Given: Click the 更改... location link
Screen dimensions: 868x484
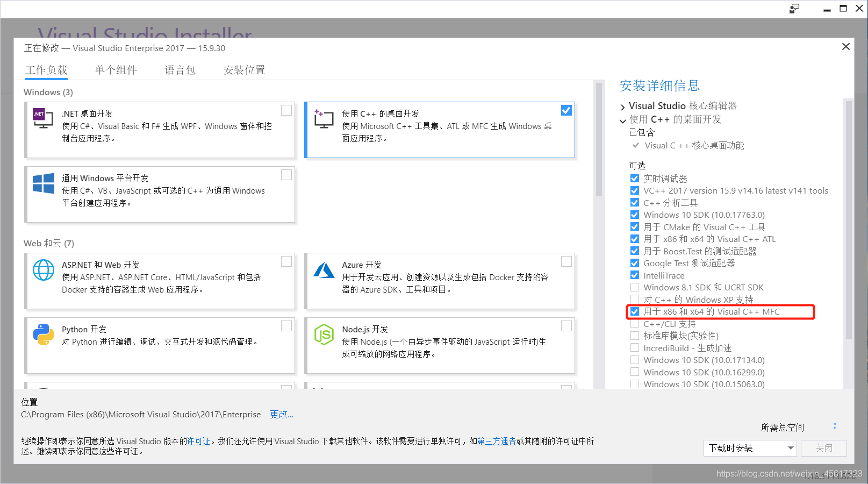Looking at the screenshot, I should point(282,414).
